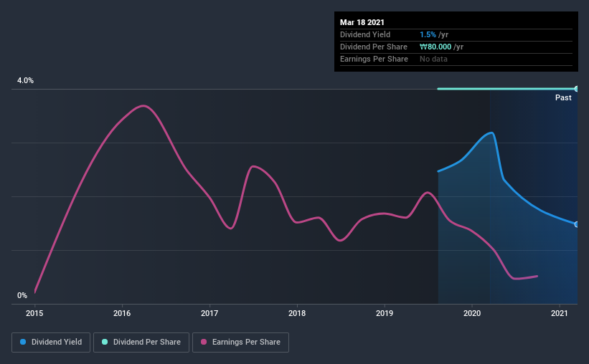Click the Mar 18 2021 tooltip header
Viewport: 589px width, 364px height.
[x=362, y=22]
